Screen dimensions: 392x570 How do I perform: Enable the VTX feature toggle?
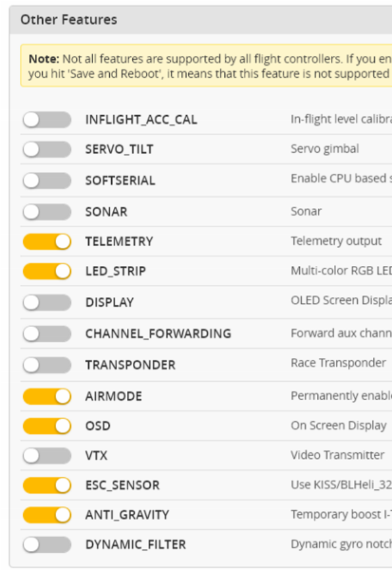pyautogui.click(x=47, y=455)
